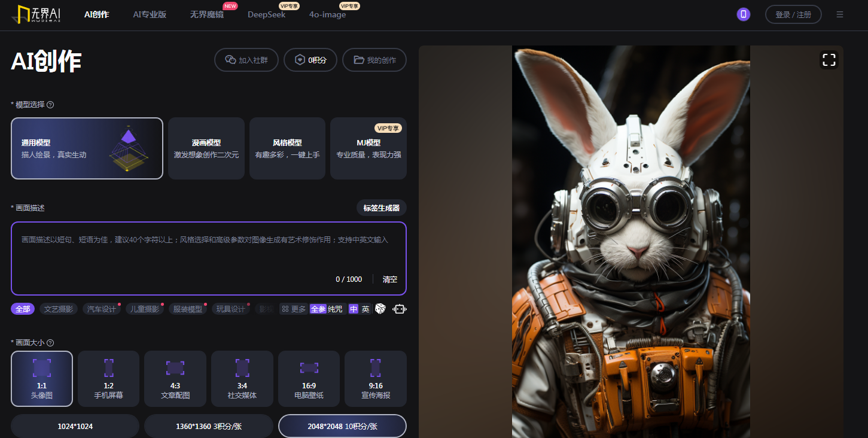The image size is (868, 438).
Task: Click 清空 to clear the prompt
Action: [x=389, y=279]
